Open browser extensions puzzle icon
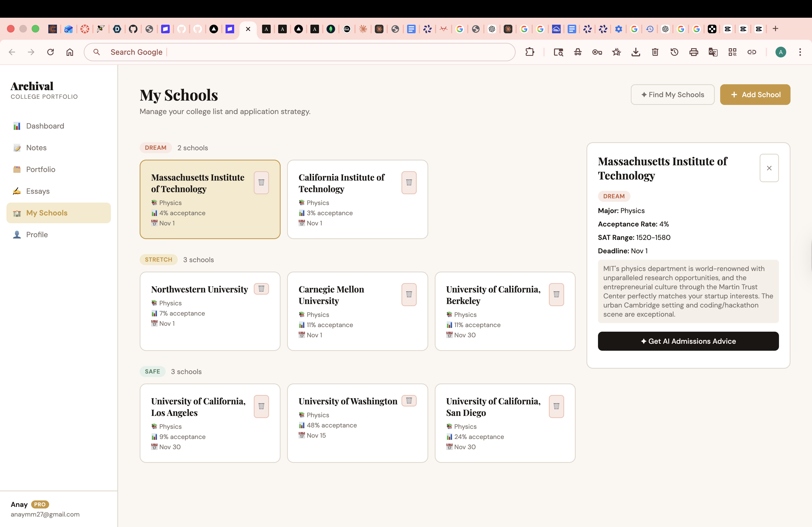812x527 pixels. pyautogui.click(x=530, y=52)
